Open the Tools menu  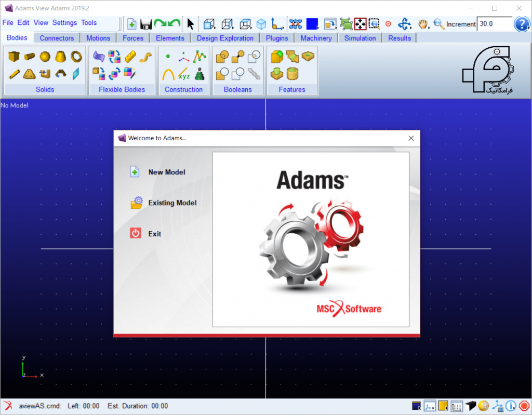89,23
